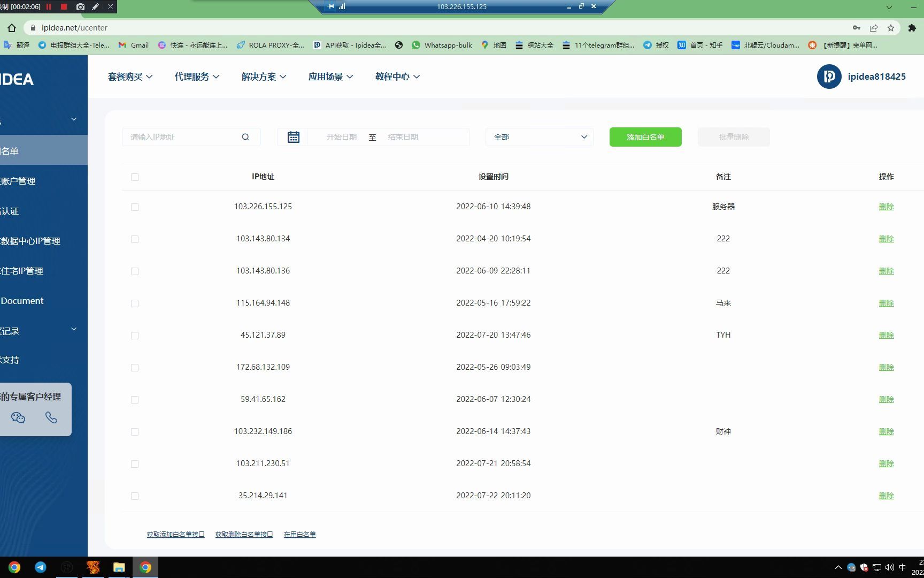Pause the screen recording

click(49, 6)
